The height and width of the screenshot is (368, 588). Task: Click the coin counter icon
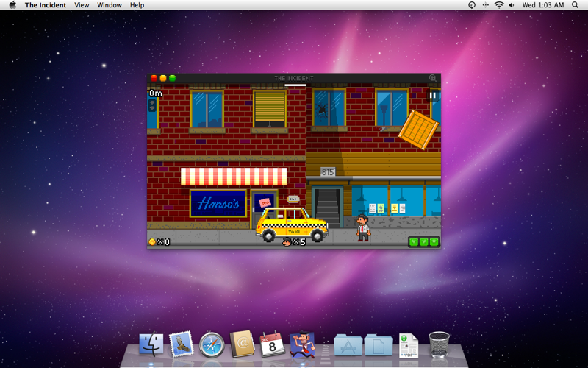tap(152, 241)
